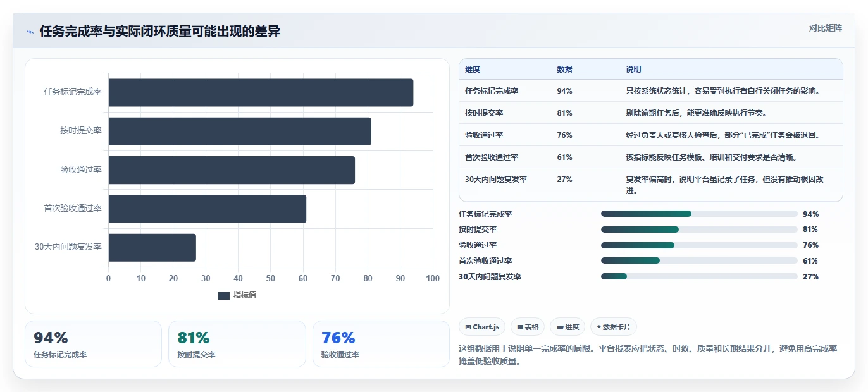This screenshot has width=868, height=392.
Task: Click the x-axis tick label 100
Action: click(x=433, y=279)
